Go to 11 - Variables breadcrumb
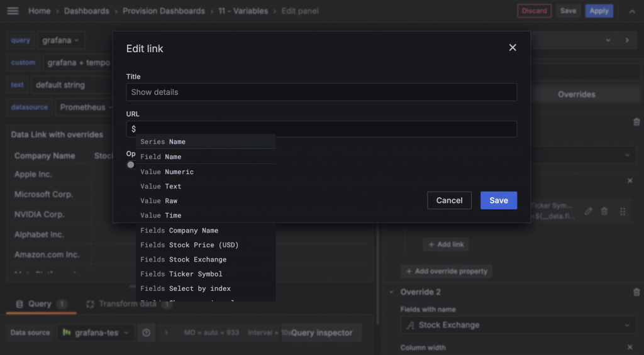Screen dimensions: 644x355 point(243,11)
